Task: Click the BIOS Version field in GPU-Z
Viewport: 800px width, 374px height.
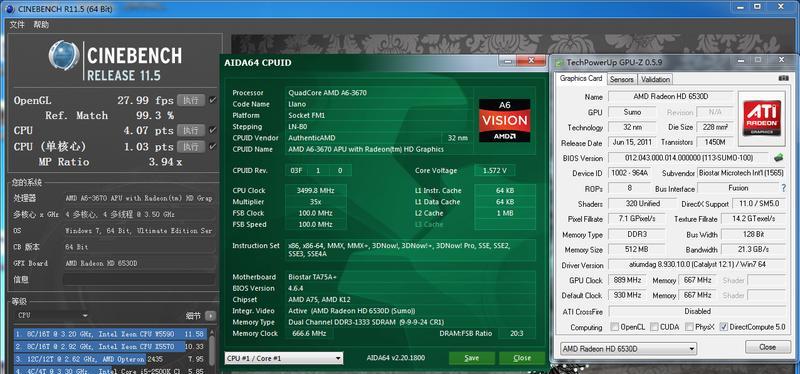Action: [x=688, y=158]
